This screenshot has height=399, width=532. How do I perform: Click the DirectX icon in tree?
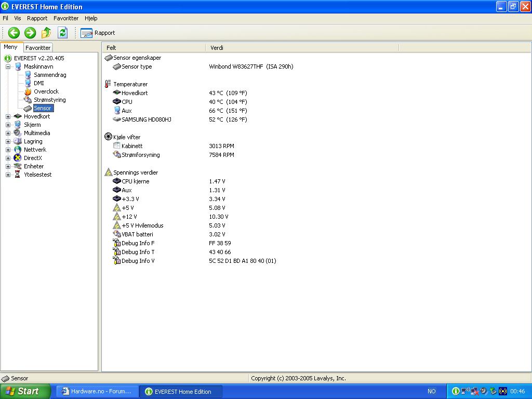click(x=18, y=158)
